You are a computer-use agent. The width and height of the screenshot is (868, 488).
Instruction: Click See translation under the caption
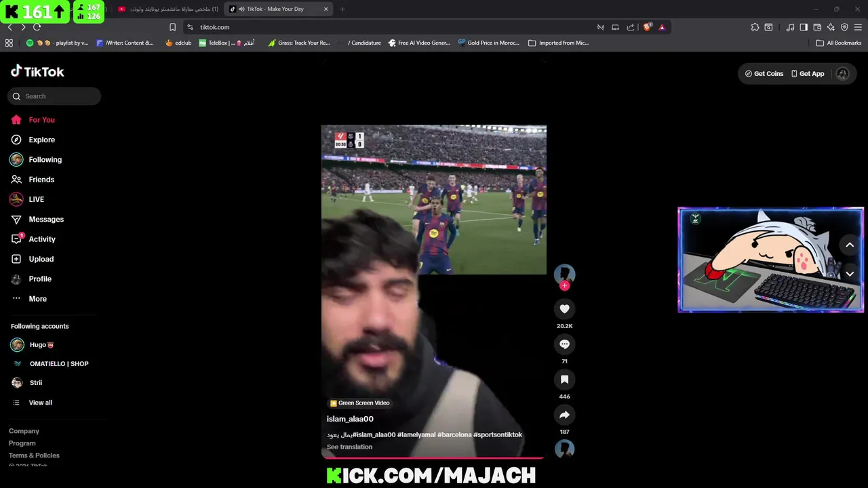point(349,447)
